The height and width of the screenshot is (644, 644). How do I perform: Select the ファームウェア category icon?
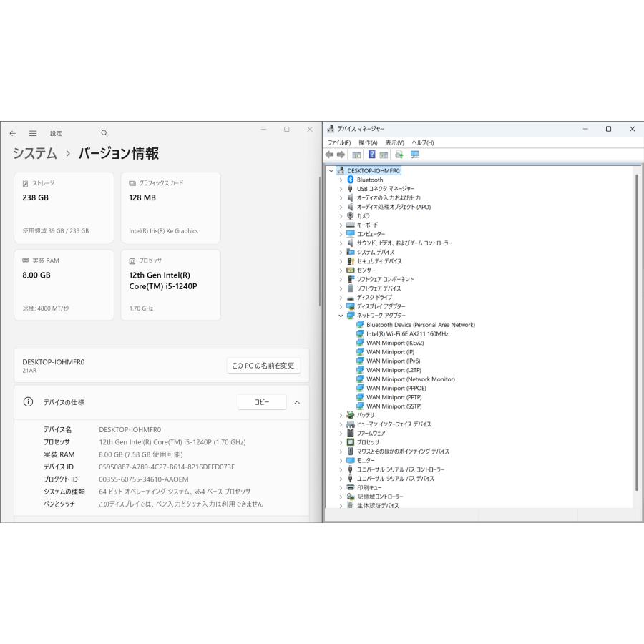(x=351, y=433)
